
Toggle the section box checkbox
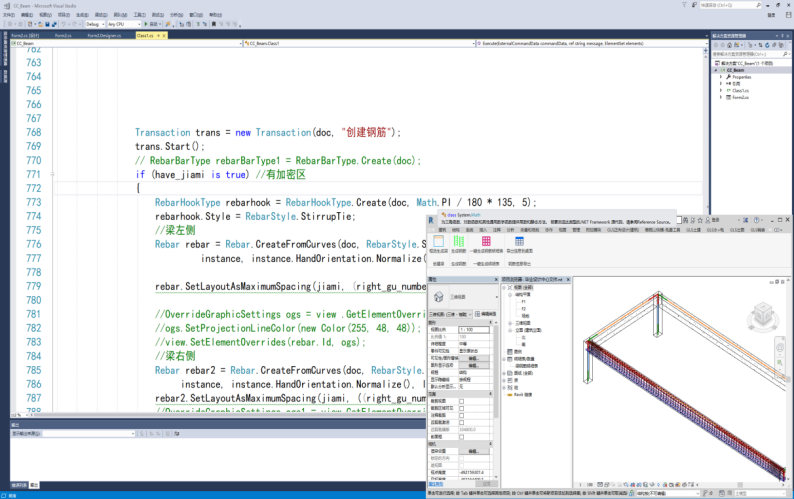[461, 437]
